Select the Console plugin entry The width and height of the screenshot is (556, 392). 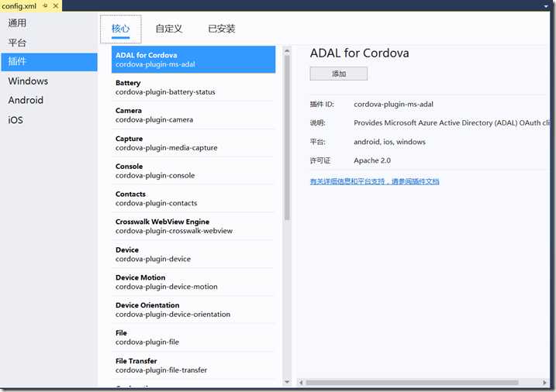pos(193,170)
